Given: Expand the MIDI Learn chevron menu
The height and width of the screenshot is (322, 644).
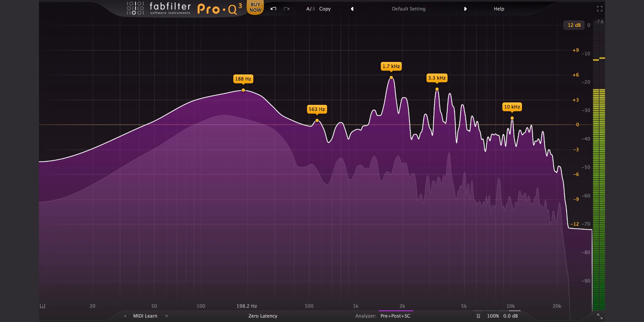Looking at the screenshot, I should pyautogui.click(x=166, y=316).
